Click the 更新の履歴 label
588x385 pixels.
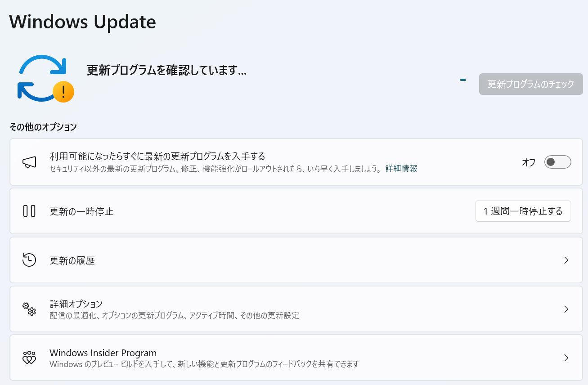(72, 260)
